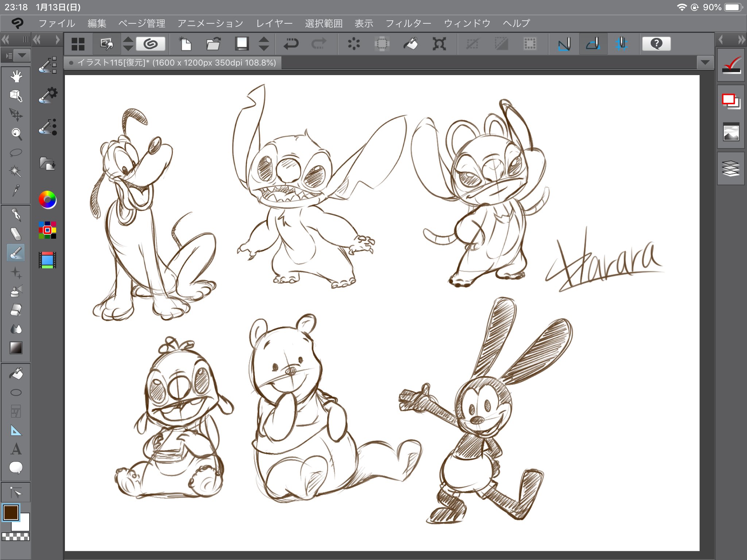
Task: Click the Redo arrow
Action: pyautogui.click(x=319, y=44)
